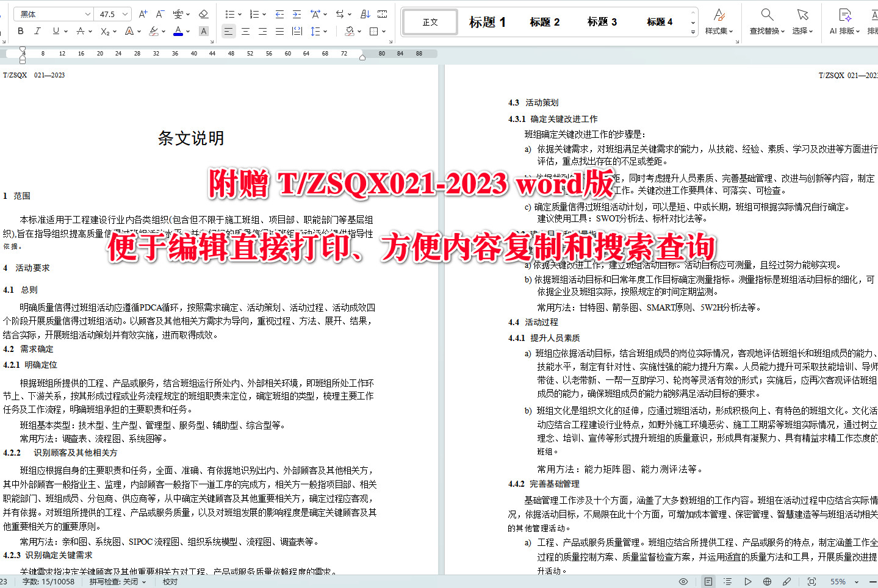The height and width of the screenshot is (588, 878).
Task: Decrease font size with A- icon
Action: 160,14
